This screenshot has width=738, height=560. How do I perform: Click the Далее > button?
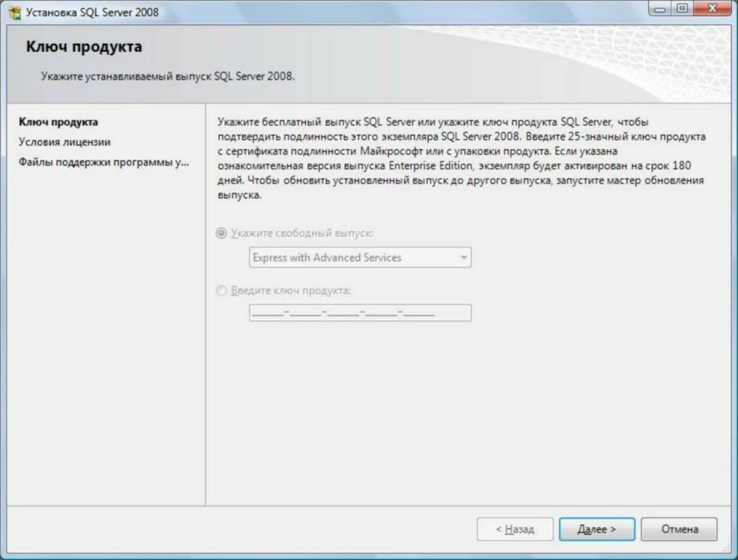tap(597, 529)
